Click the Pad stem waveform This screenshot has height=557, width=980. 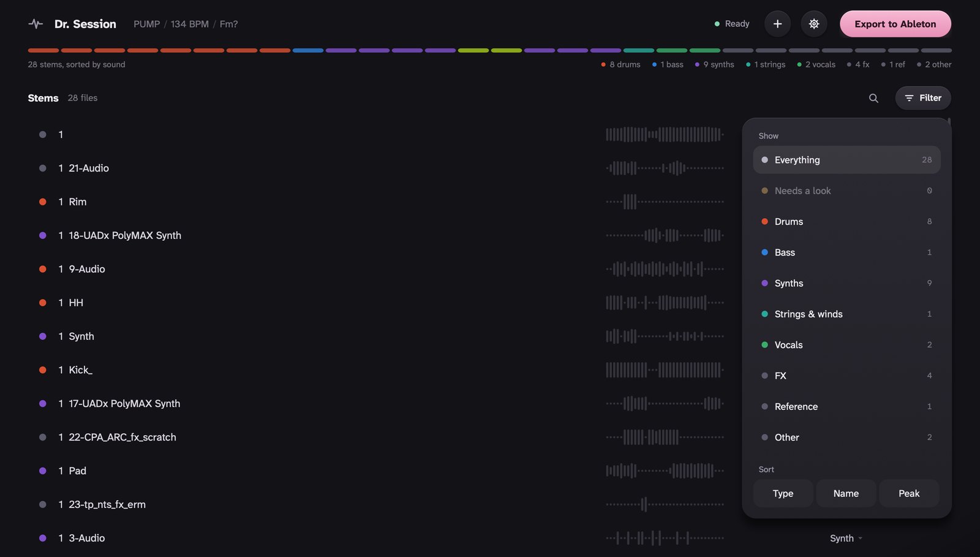click(665, 471)
